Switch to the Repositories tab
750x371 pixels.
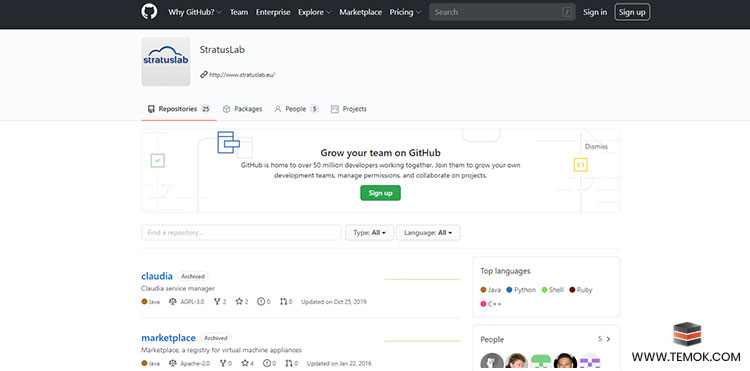pyautogui.click(x=179, y=109)
